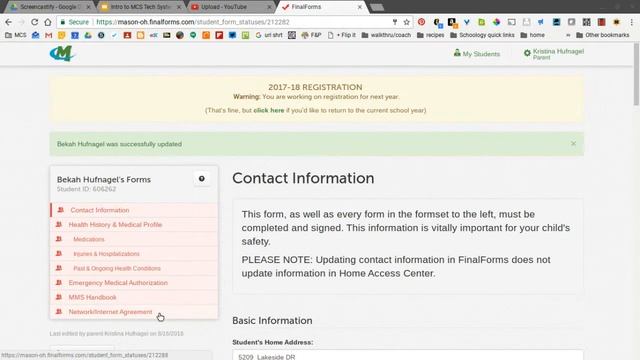Open the Other bookmarks folder

603,36
